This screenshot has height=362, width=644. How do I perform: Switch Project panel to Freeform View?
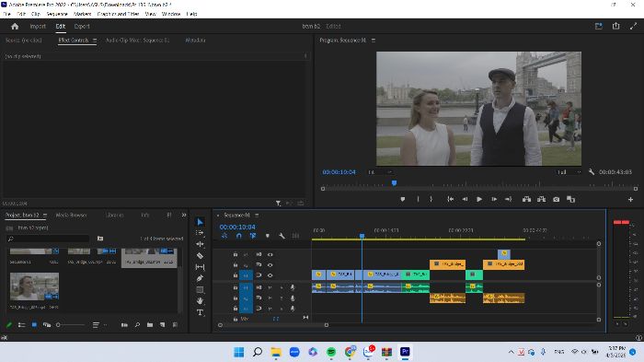click(47, 325)
